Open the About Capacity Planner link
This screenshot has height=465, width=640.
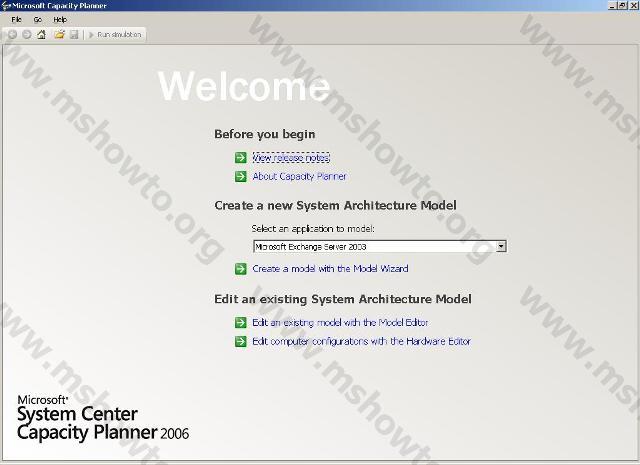(x=299, y=176)
